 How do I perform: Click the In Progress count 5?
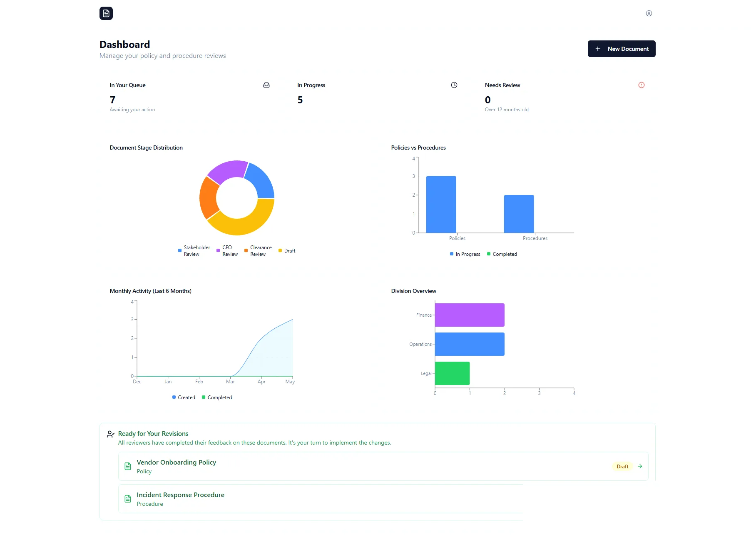[300, 100]
